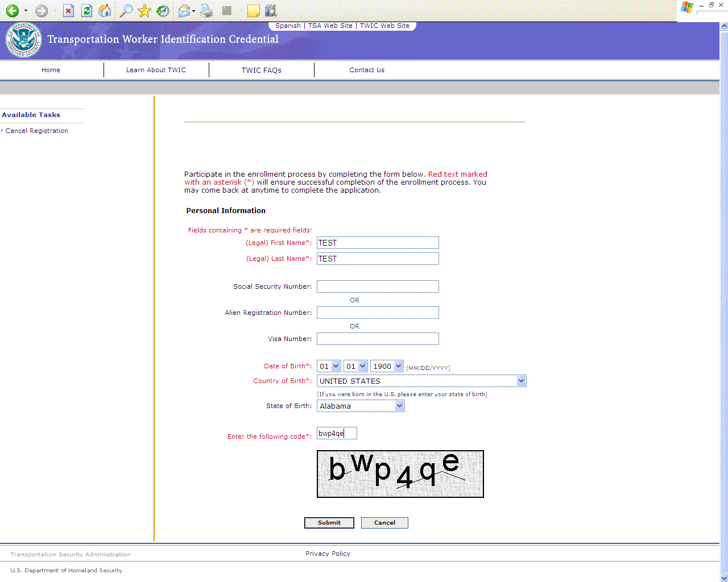Click the U.S. Department of Homeland Security text
Screen dimensions: 728x582
[x=66, y=571]
